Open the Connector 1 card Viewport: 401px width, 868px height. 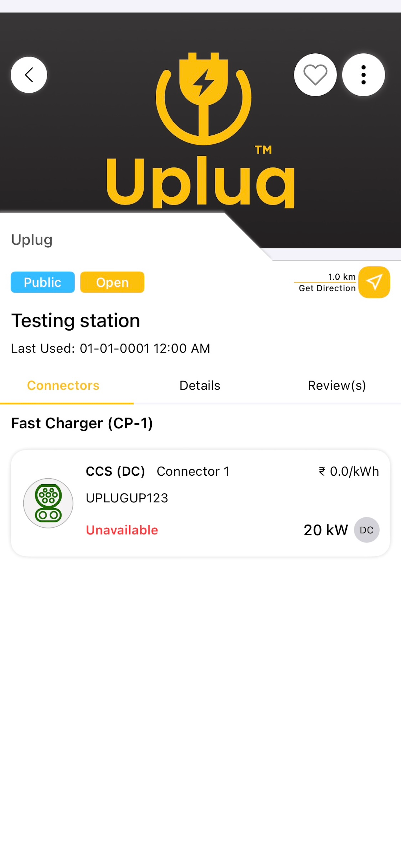click(x=200, y=503)
